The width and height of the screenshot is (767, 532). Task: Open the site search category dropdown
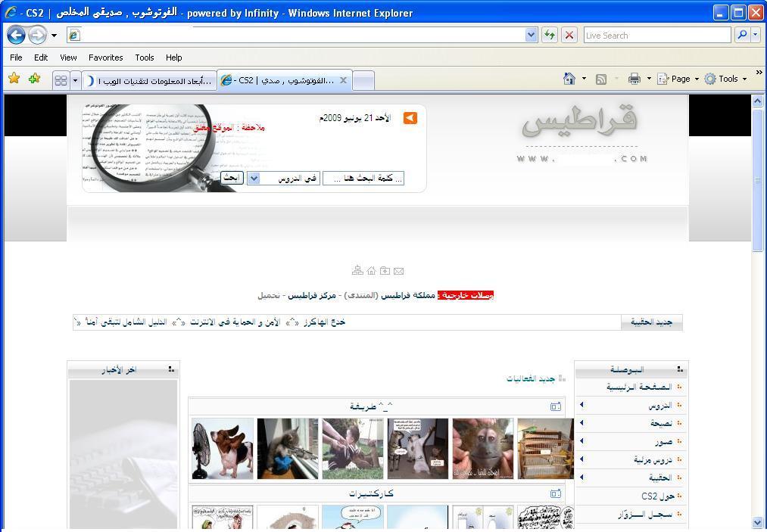[x=254, y=179]
